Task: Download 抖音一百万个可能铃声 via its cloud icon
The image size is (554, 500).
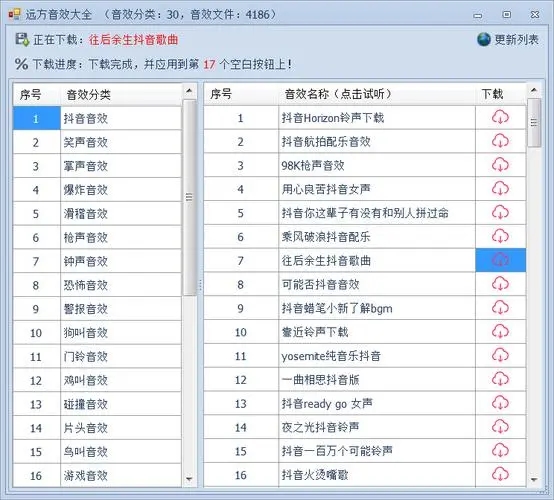Action: (x=500, y=451)
